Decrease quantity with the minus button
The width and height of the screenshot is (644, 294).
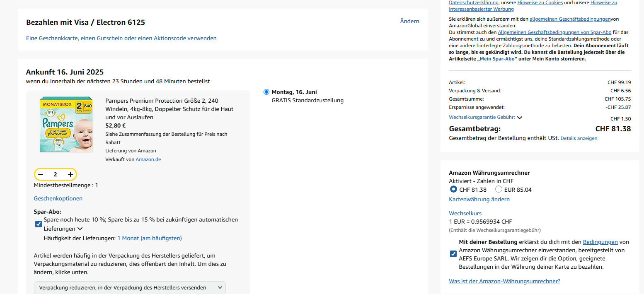41,174
